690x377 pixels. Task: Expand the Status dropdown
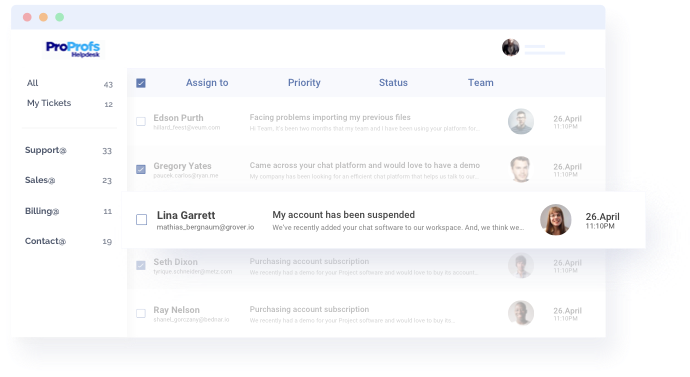[393, 83]
